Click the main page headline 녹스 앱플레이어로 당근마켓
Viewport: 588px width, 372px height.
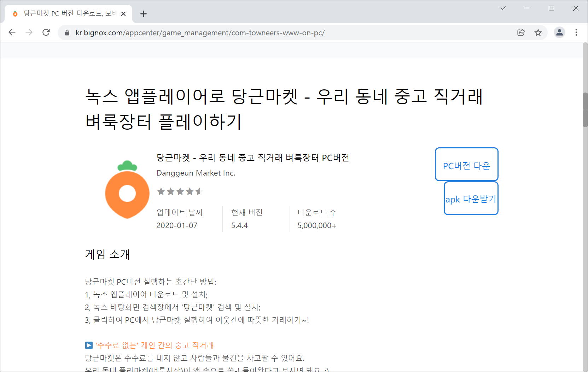coord(284,109)
